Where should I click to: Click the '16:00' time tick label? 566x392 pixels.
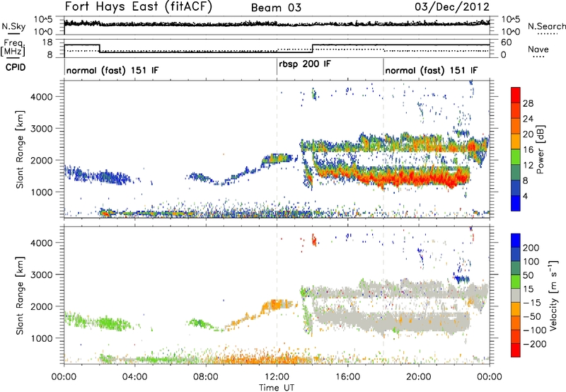click(x=347, y=377)
